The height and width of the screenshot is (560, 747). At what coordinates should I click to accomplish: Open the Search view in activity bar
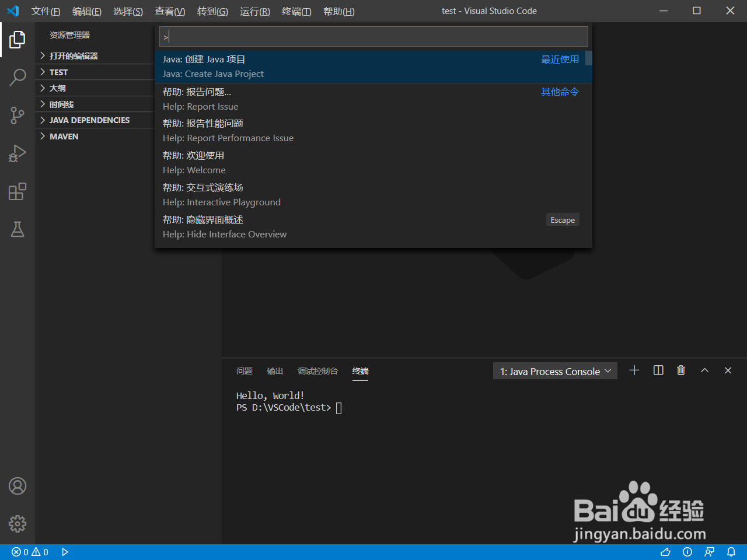18,77
